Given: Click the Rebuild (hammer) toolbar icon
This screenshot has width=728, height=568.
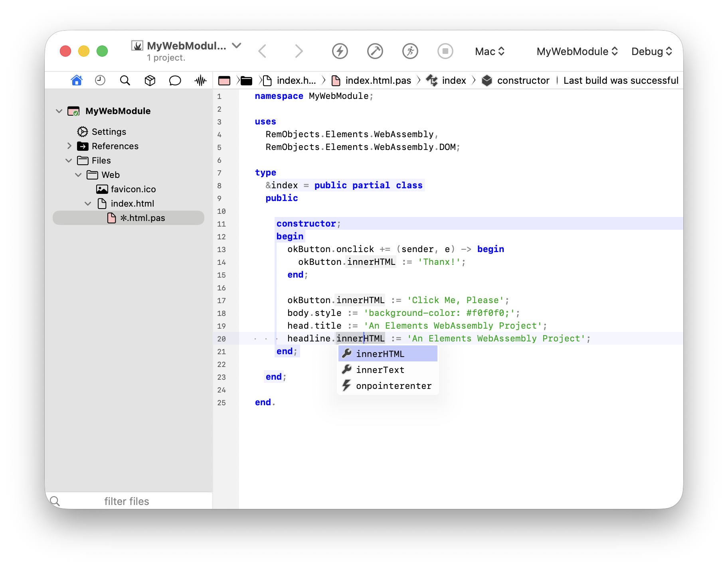Looking at the screenshot, I should click(375, 51).
